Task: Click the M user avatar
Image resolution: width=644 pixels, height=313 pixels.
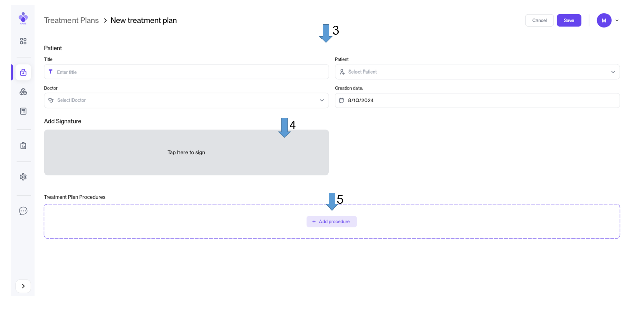Action: (x=603, y=21)
